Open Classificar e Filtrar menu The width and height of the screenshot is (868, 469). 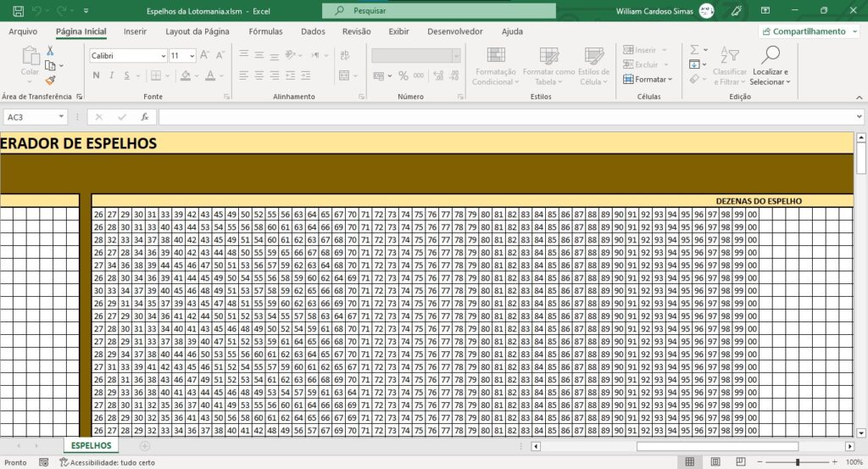click(x=730, y=65)
